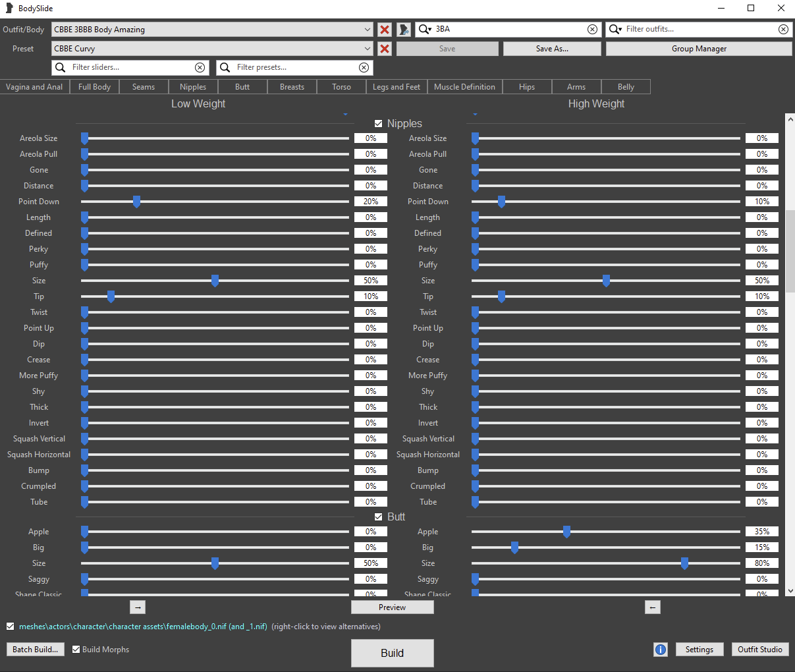Click the Filter presets magnifier icon

pyautogui.click(x=225, y=67)
